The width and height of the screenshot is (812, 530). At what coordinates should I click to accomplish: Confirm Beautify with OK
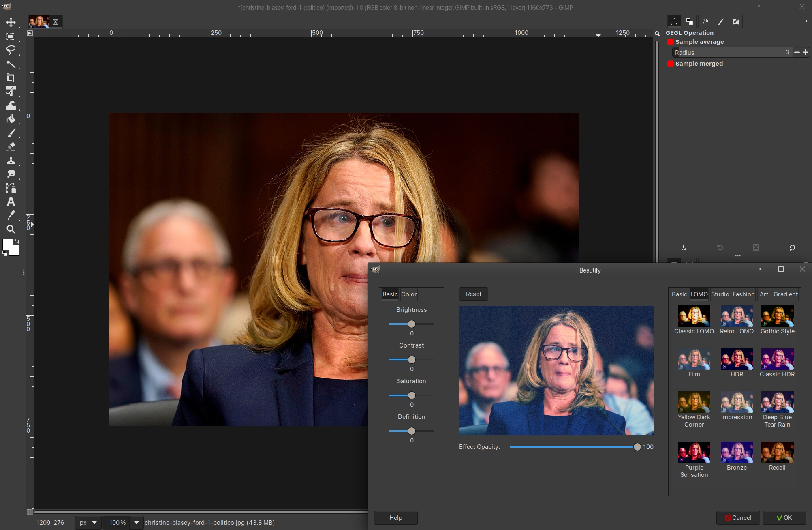point(784,518)
